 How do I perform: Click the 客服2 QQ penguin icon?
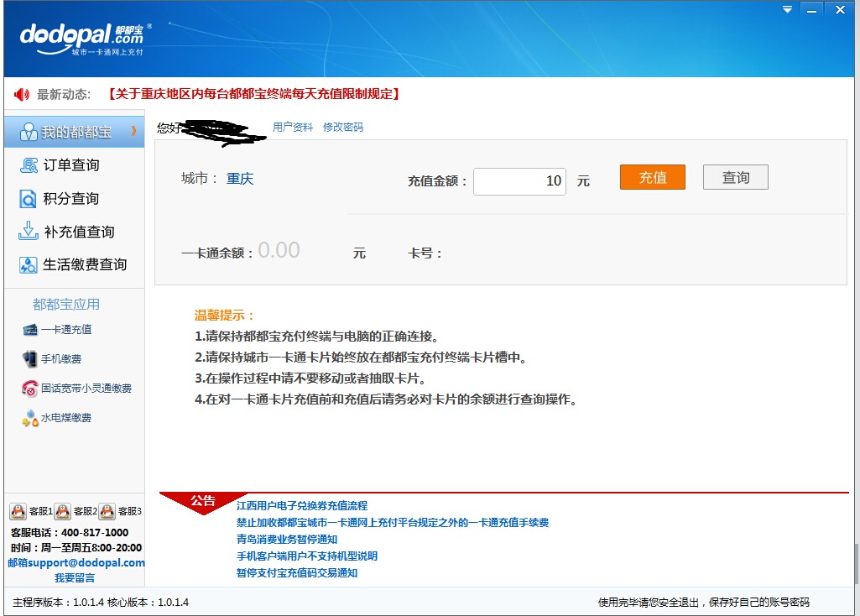coord(63,511)
